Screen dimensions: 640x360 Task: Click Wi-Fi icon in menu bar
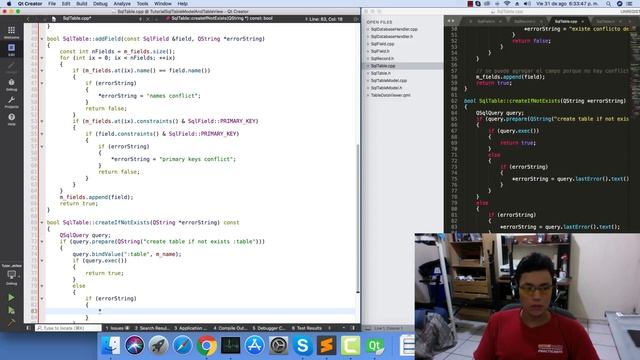[507, 4]
